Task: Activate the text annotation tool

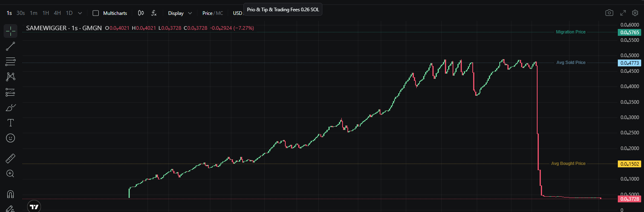Action: pyautogui.click(x=10, y=123)
